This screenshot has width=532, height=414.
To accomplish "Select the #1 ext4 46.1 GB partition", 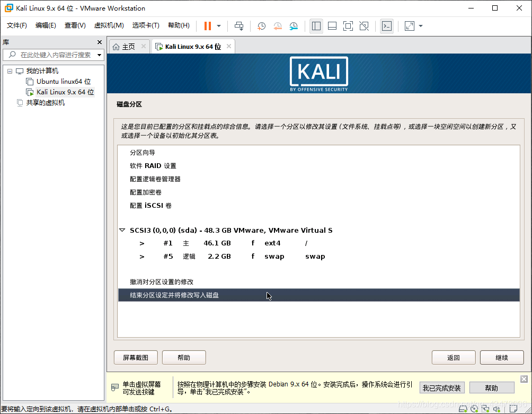I will (x=318, y=243).
